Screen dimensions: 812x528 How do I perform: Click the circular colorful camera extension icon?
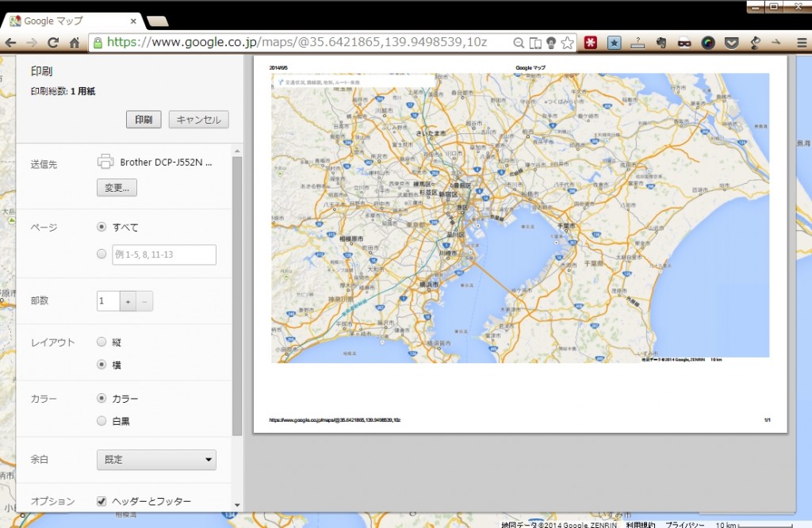tap(708, 43)
